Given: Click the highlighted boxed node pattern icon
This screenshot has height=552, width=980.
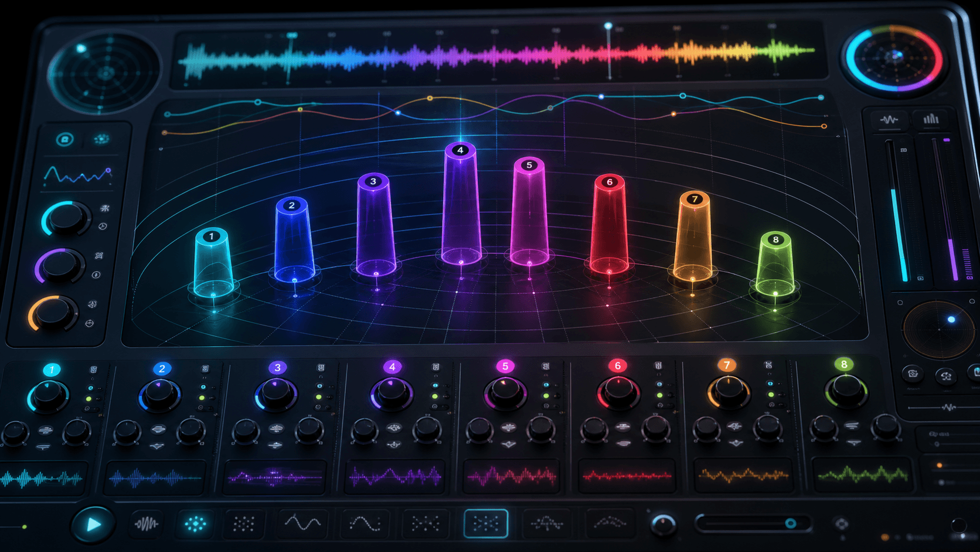Looking at the screenshot, I should (x=486, y=523).
